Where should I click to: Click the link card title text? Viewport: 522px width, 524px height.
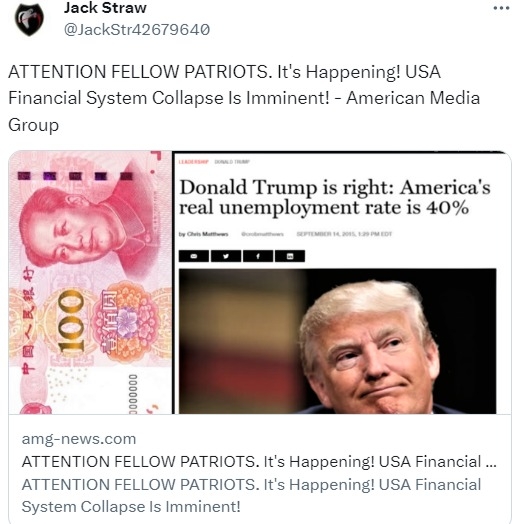click(x=259, y=462)
